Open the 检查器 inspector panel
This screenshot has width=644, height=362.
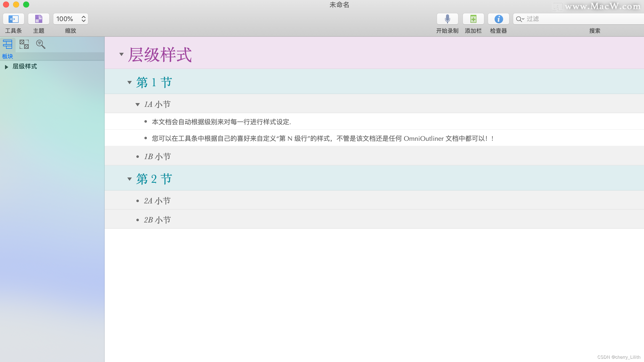coord(499,19)
